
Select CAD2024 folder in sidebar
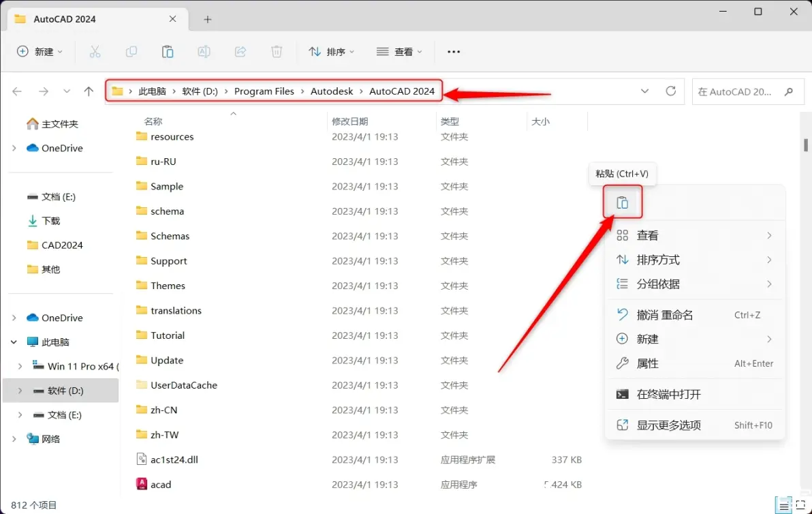pos(55,245)
